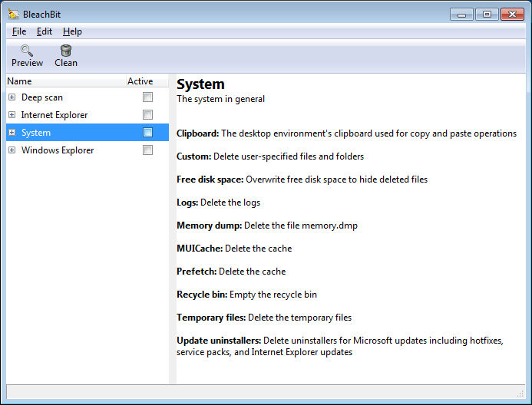Screen dimensions: 532x405
Task: Select the Deep scan row
Action: click(88, 97)
